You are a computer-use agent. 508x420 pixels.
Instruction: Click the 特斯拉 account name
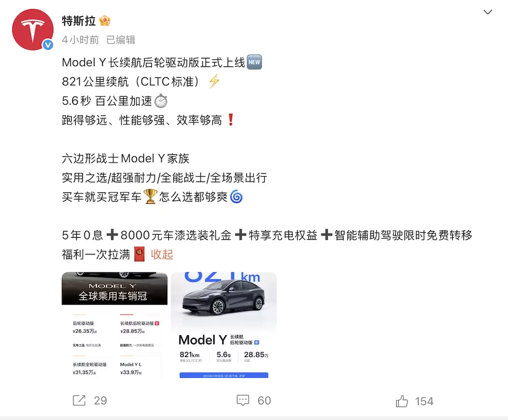click(x=79, y=21)
